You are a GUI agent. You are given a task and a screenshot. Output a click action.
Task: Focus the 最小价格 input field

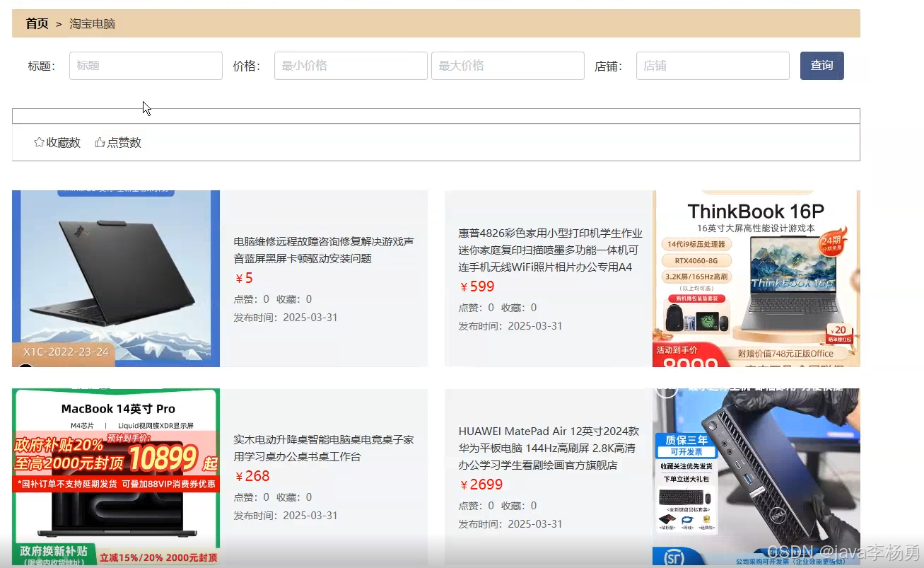pos(351,66)
